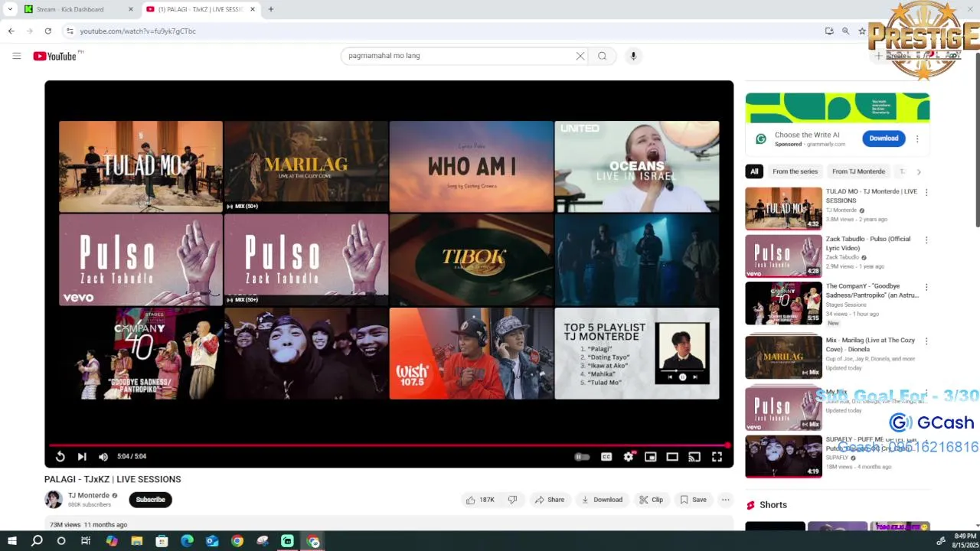The image size is (980, 551).
Task: Play OCEANS Live in Israel suggestion
Action: pyautogui.click(x=637, y=166)
